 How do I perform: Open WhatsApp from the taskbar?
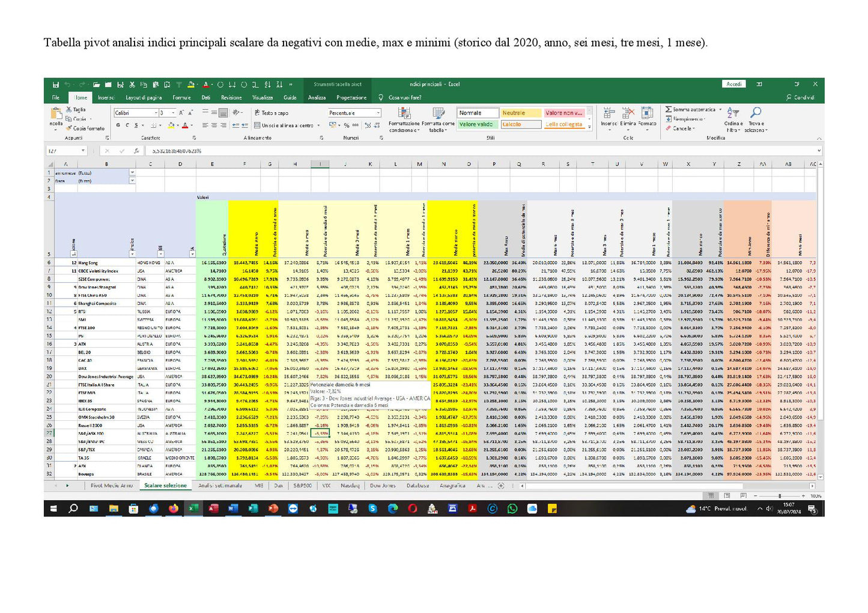(512, 509)
